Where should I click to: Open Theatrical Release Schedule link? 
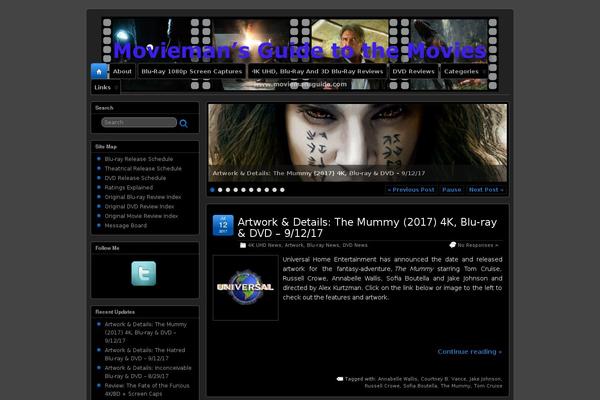pyautogui.click(x=143, y=169)
